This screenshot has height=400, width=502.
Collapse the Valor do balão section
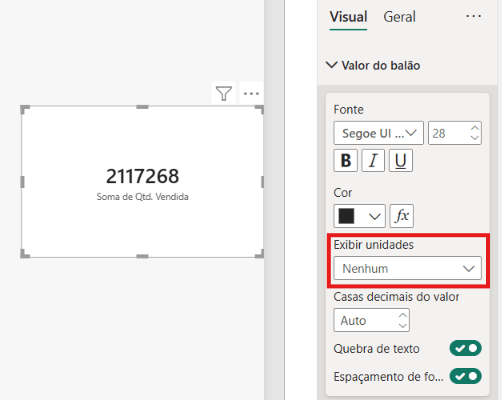coord(373,65)
